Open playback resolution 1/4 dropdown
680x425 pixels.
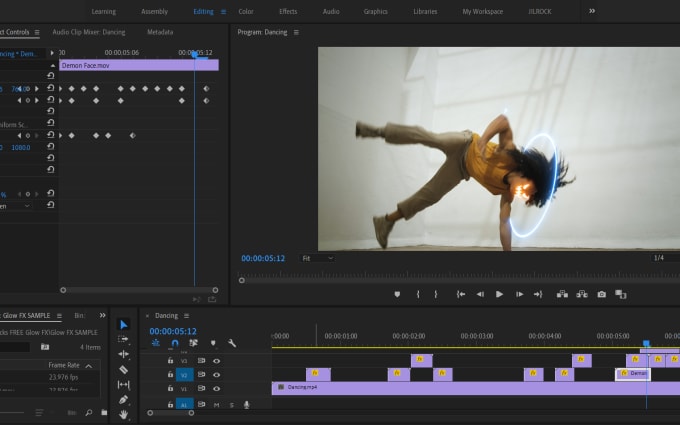coord(665,258)
